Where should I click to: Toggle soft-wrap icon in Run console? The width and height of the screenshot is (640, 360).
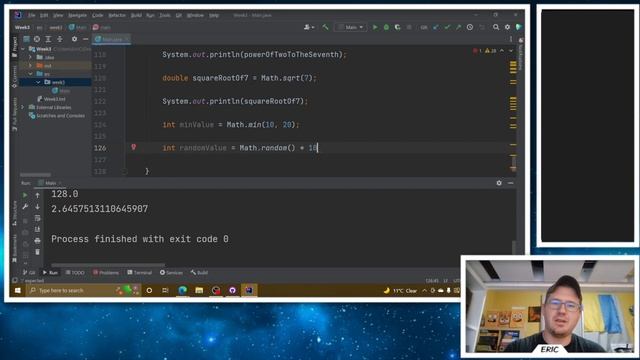(x=37, y=218)
